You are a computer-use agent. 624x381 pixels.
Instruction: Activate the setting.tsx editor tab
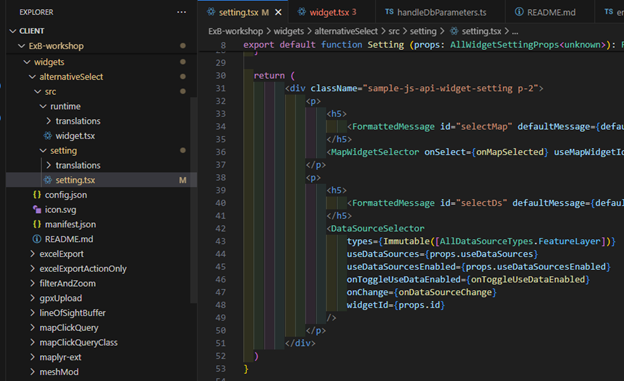243,12
